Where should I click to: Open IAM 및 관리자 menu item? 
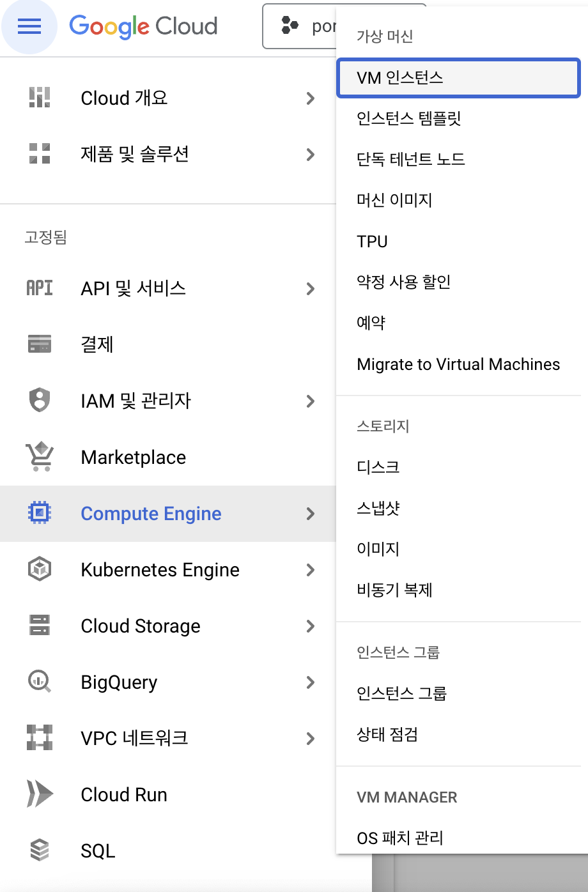click(x=167, y=401)
